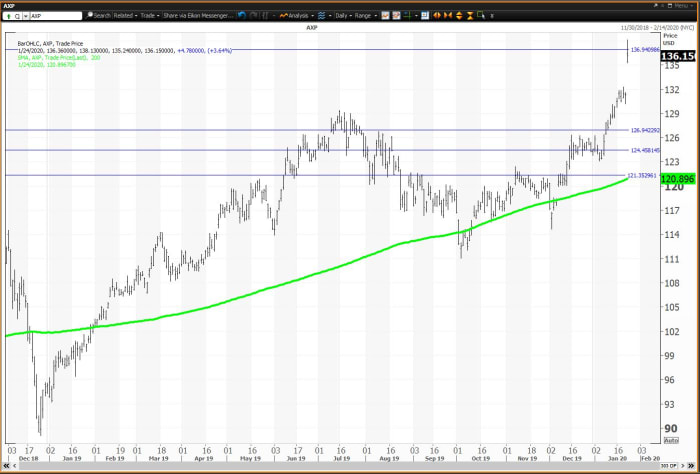This screenshot has height=474, width=700.
Task: Open the Menu in title bar
Action: (x=682, y=5)
